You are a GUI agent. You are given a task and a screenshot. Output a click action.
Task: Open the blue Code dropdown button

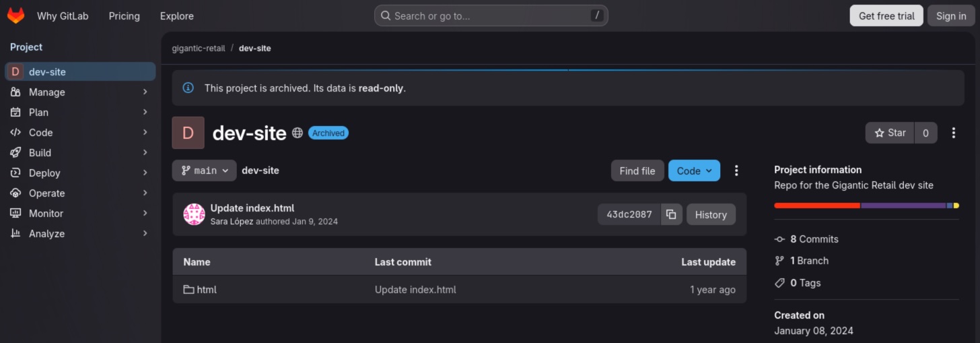coord(694,170)
